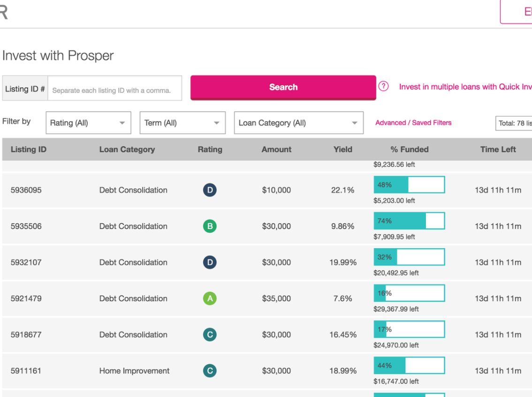This screenshot has height=397, width=532.
Task: Click the $10,000 amount cell
Action: point(276,190)
